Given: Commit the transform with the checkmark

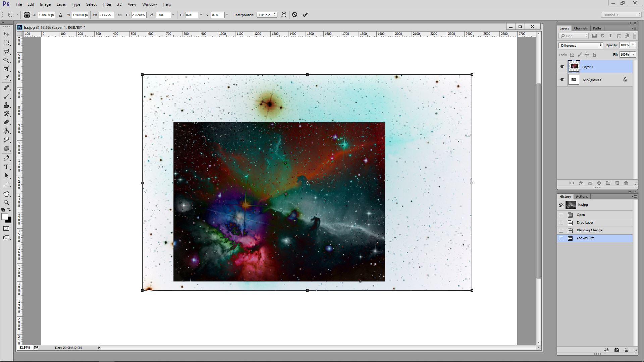Looking at the screenshot, I should pos(305,15).
